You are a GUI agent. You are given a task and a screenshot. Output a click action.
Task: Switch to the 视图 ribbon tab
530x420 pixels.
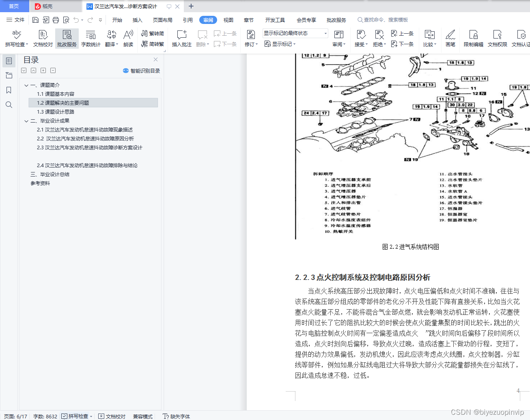(x=228, y=20)
